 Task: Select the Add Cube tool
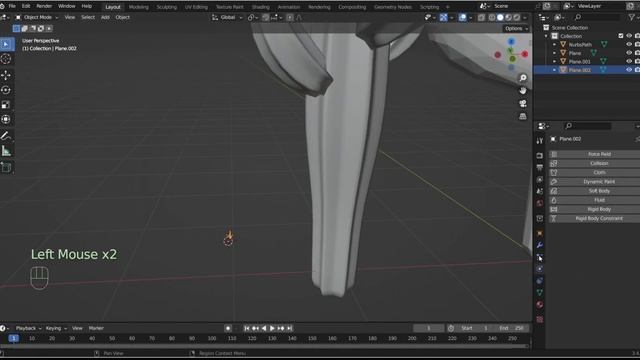(x=6, y=167)
